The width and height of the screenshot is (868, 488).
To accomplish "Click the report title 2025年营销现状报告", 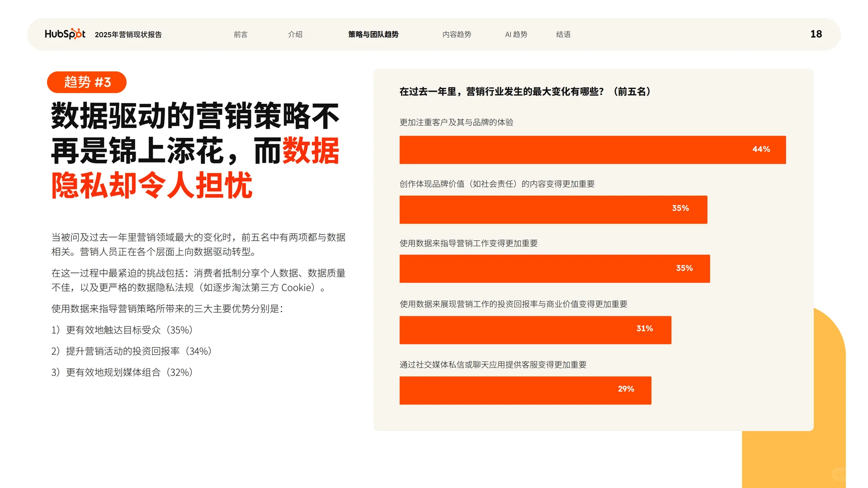I will [129, 34].
